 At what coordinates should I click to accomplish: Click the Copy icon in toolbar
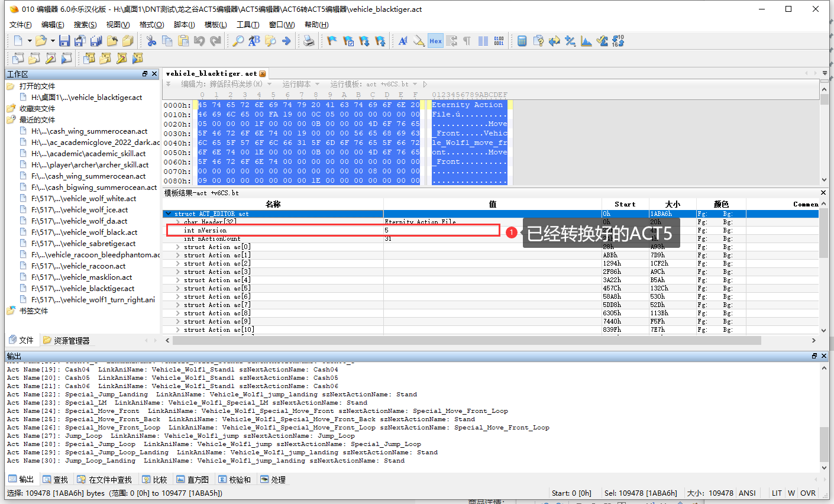point(167,41)
